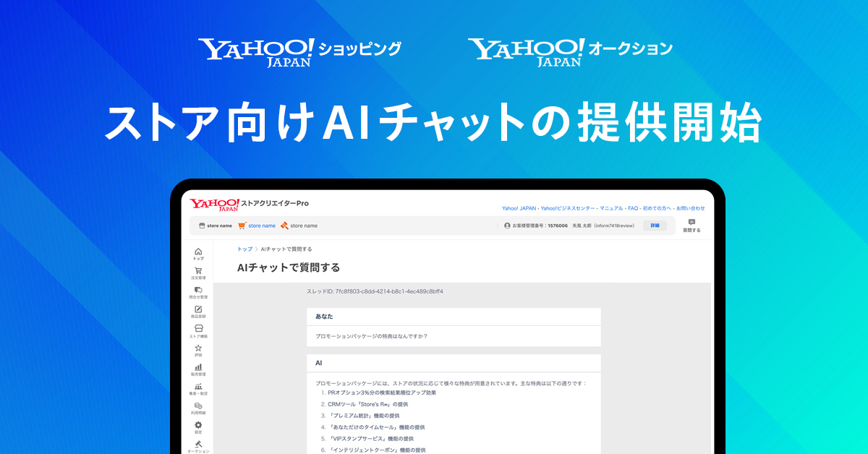Click list item 「あなただけのタイムセール」機能の提供
The width and height of the screenshot is (868, 454).
click(376, 427)
